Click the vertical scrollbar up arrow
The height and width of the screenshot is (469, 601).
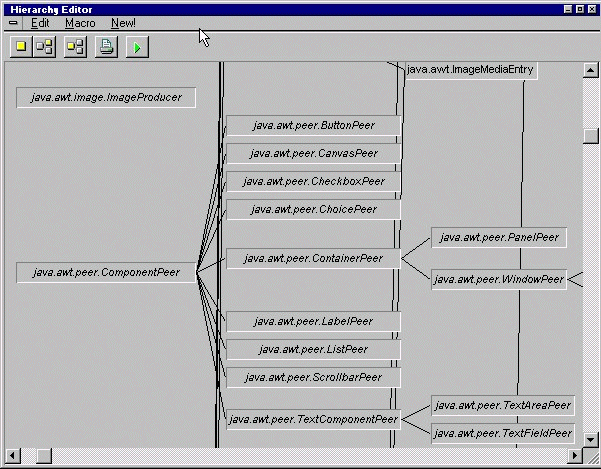[591, 71]
